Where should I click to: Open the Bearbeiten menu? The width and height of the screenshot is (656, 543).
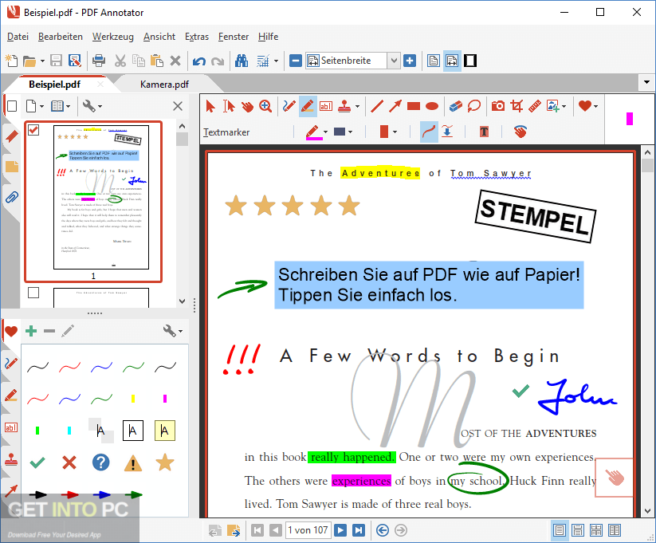click(x=60, y=37)
